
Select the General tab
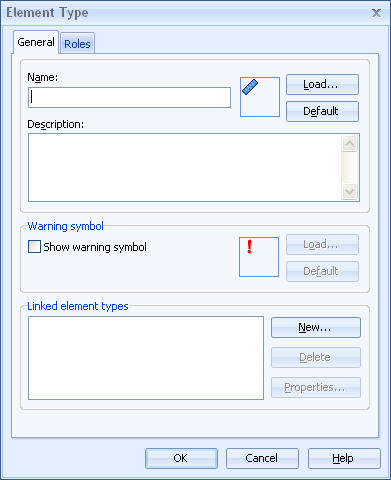(36, 42)
